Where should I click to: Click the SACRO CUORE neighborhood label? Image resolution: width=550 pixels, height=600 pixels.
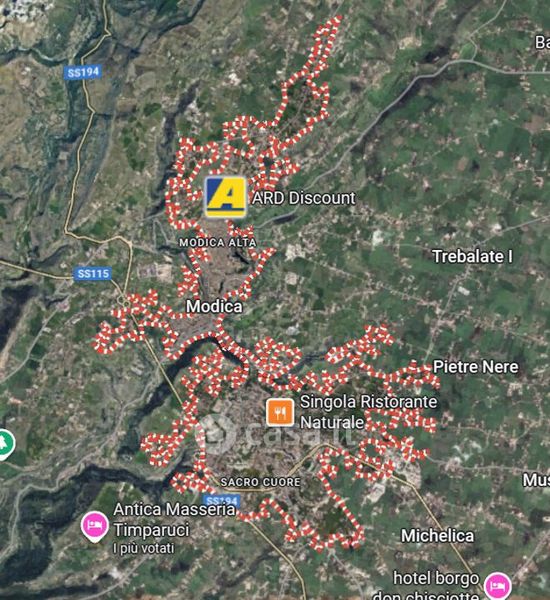pos(260,482)
